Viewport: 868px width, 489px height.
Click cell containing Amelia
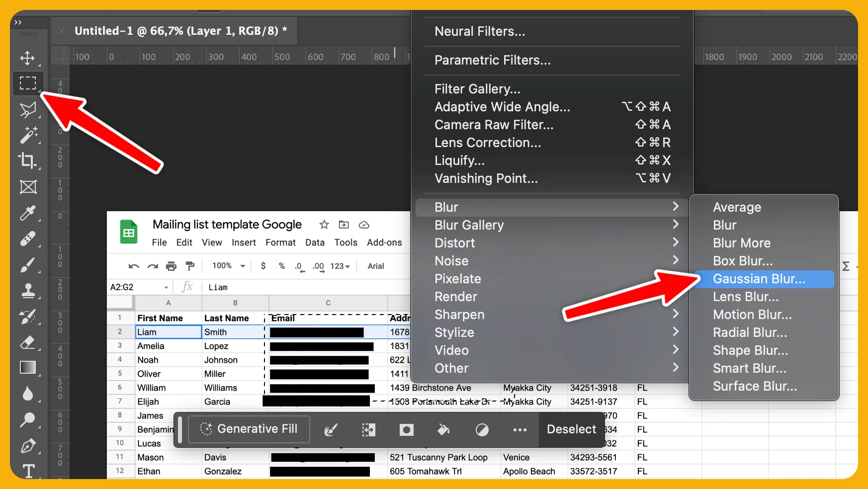[x=168, y=346]
